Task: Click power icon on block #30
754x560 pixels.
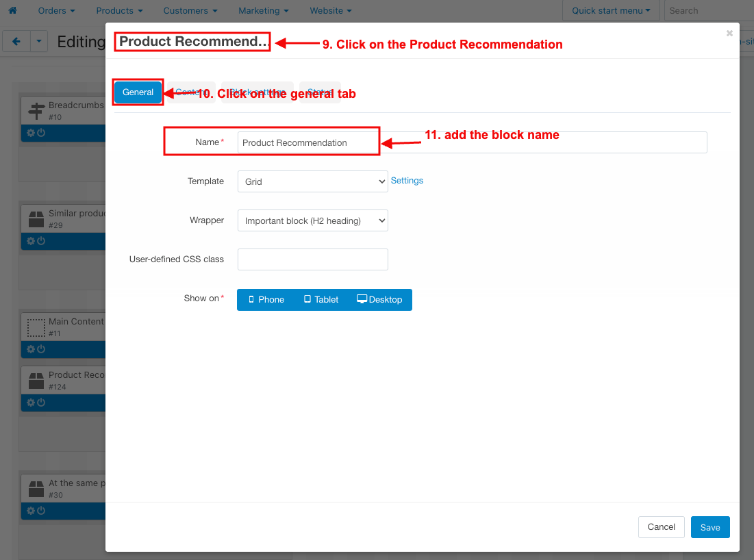Action: [41, 511]
